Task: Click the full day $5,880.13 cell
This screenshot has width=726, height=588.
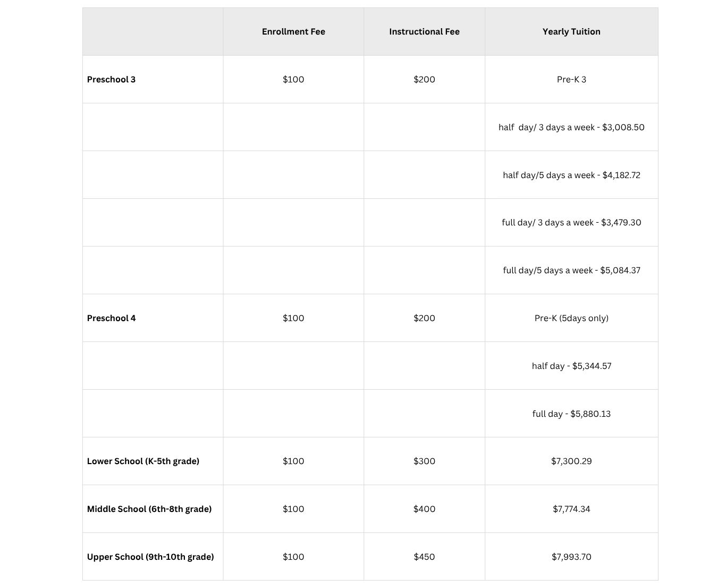Action: click(x=571, y=414)
